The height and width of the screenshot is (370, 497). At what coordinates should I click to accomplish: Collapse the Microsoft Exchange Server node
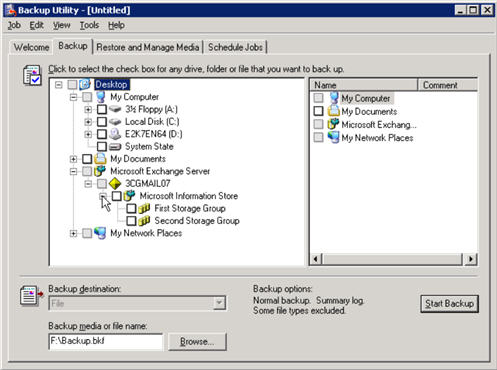point(73,171)
